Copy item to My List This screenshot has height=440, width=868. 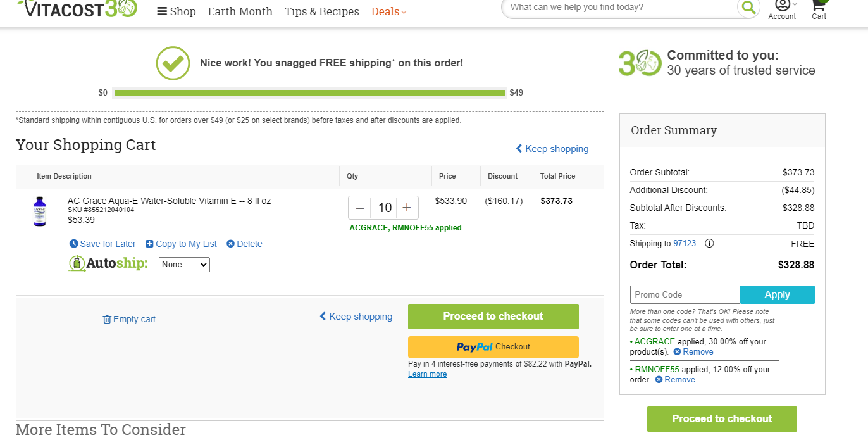(x=181, y=244)
